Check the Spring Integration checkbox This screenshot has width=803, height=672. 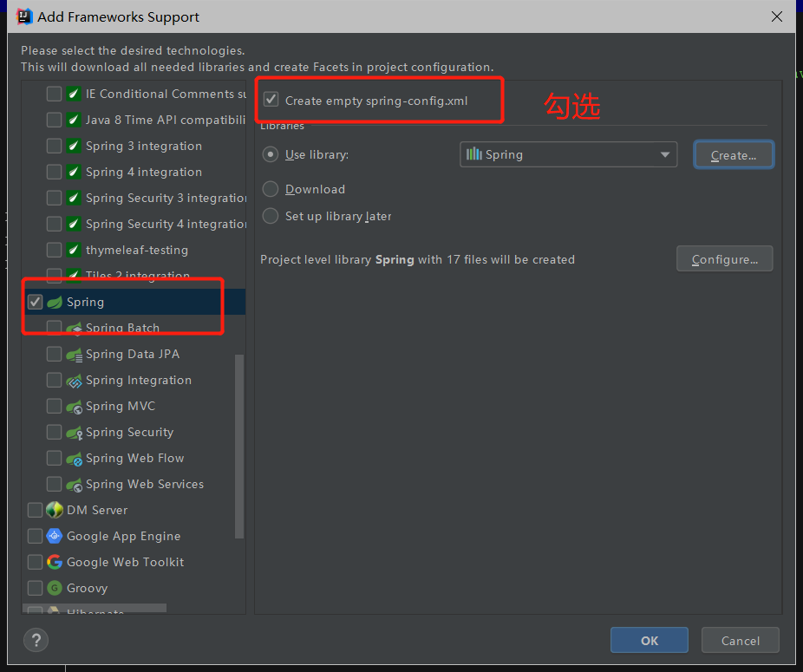point(54,380)
